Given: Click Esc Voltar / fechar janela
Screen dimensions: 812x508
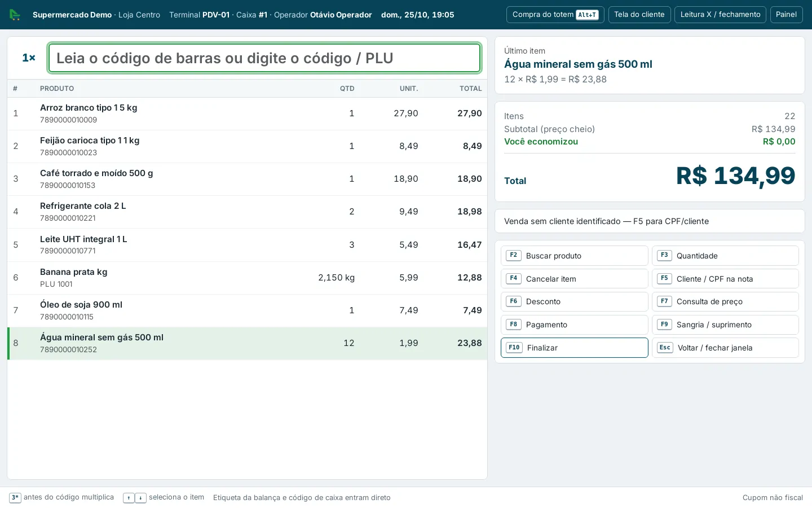Looking at the screenshot, I should (725, 348).
